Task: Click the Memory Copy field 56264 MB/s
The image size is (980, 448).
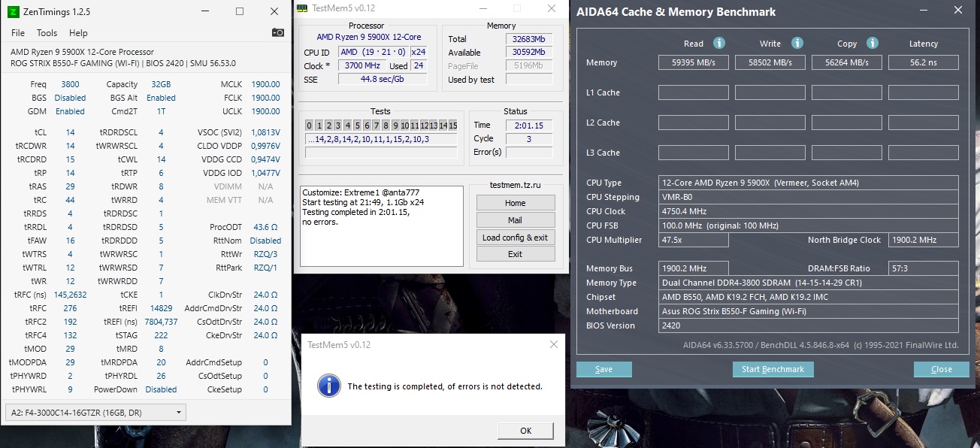Action: [847, 63]
